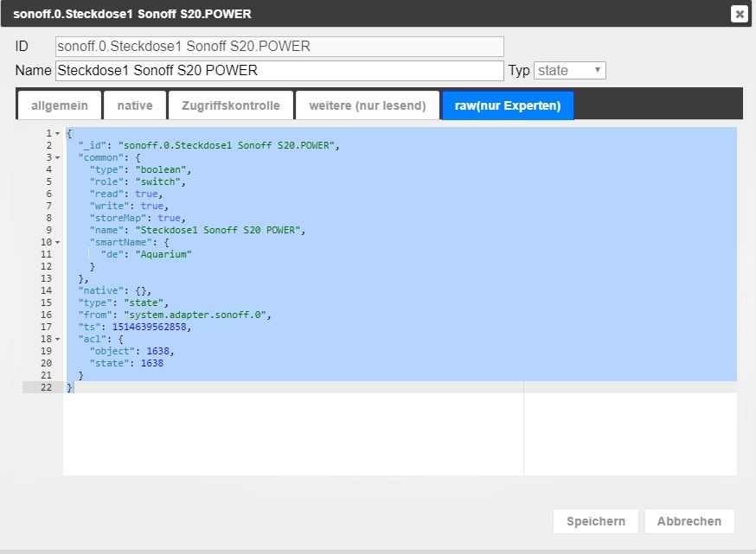Viewport: 756px width, 554px height.
Task: Click line number 9 in the gutter
Action: 48,230
